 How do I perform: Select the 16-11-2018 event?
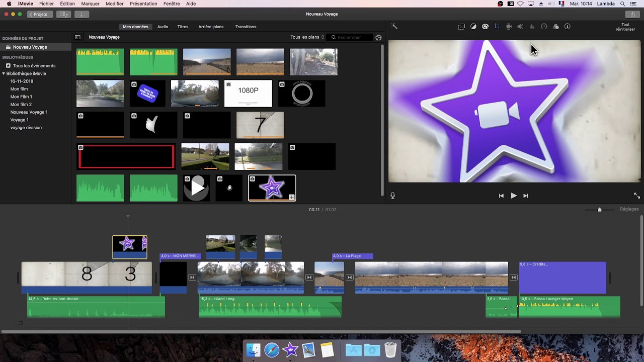tap(22, 81)
